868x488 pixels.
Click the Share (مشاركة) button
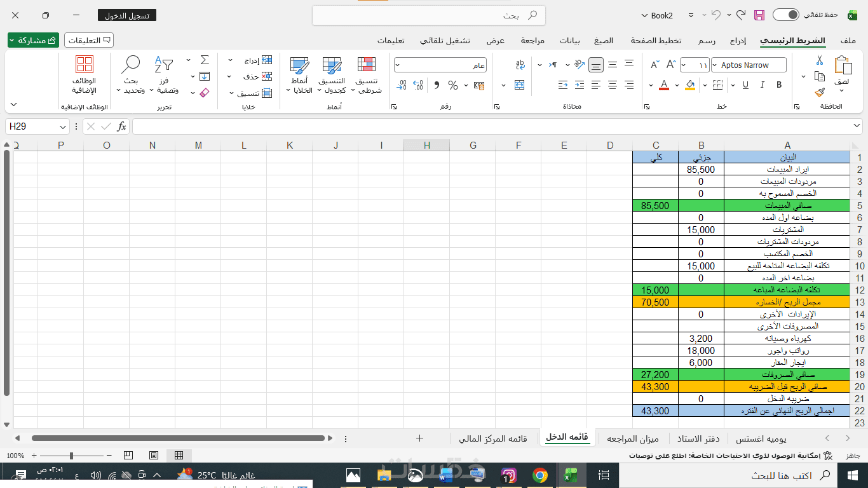coord(33,41)
